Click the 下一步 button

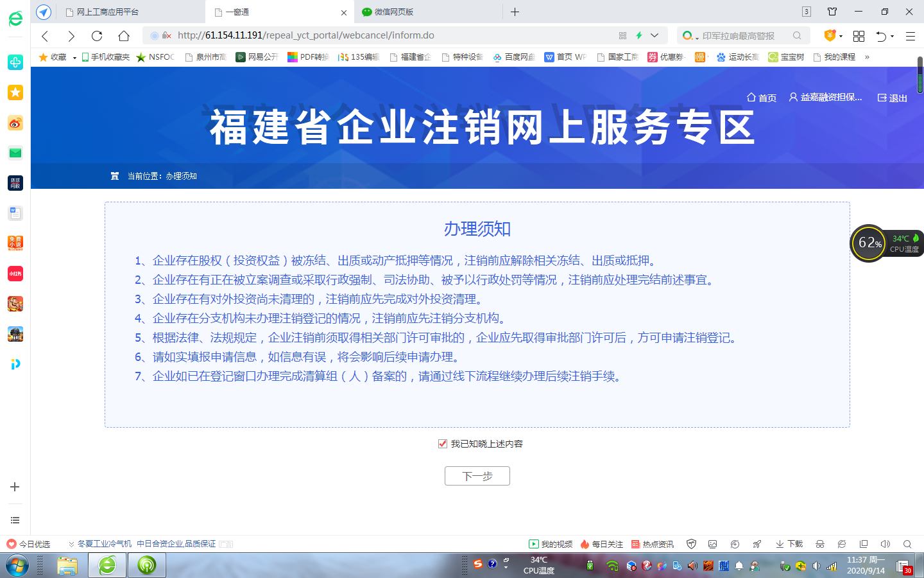477,476
